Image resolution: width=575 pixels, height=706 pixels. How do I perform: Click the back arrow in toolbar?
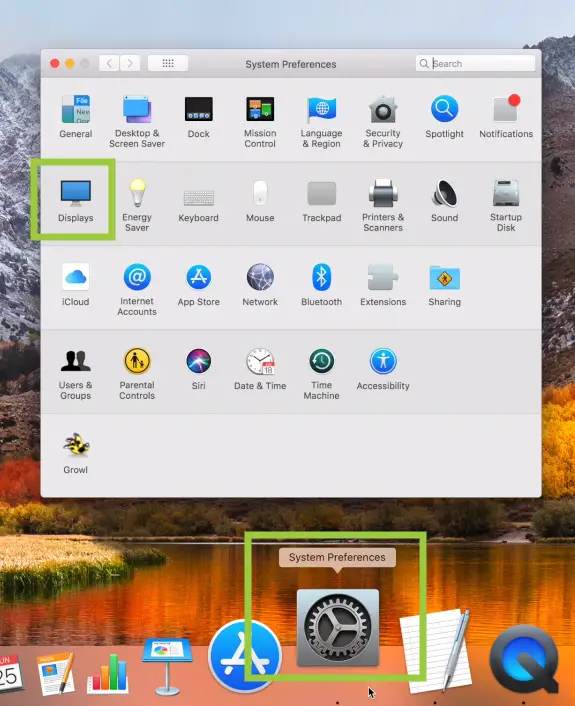point(109,63)
